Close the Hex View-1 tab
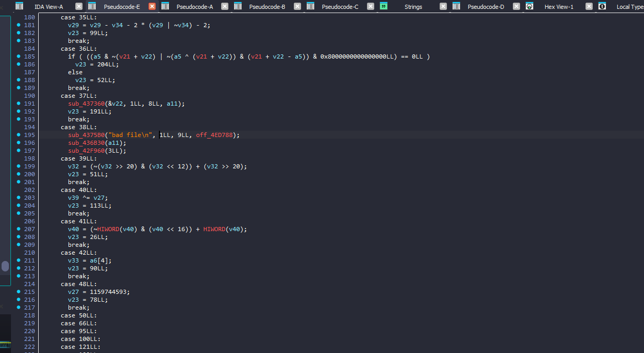The width and height of the screenshot is (644, 353). pyautogui.click(x=589, y=6)
